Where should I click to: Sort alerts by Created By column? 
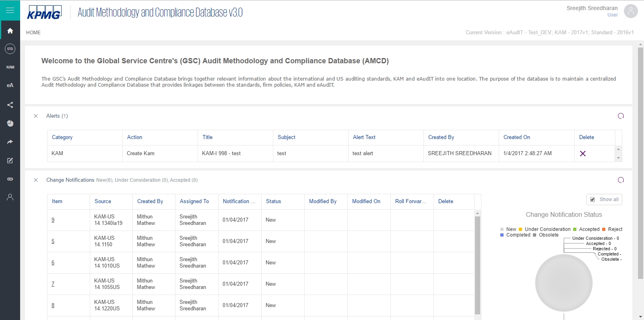pyautogui.click(x=441, y=137)
